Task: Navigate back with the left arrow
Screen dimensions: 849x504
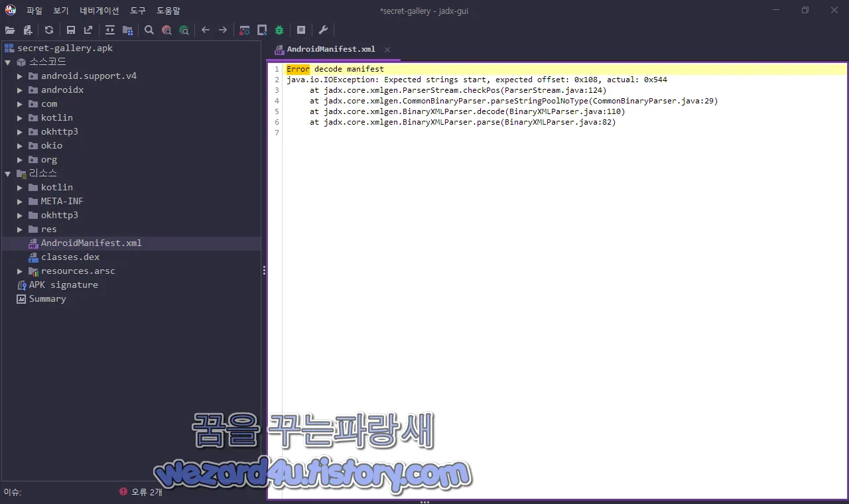Action: click(x=206, y=30)
